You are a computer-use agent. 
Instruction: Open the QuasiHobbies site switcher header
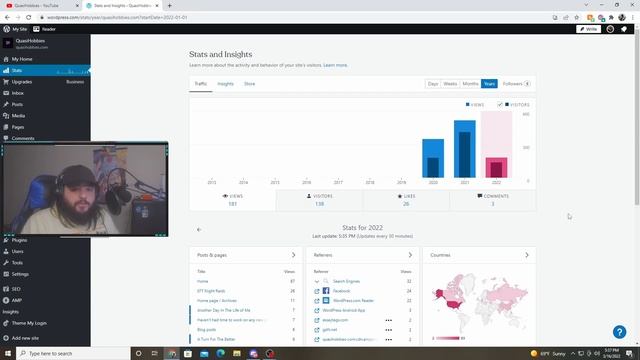click(45, 44)
